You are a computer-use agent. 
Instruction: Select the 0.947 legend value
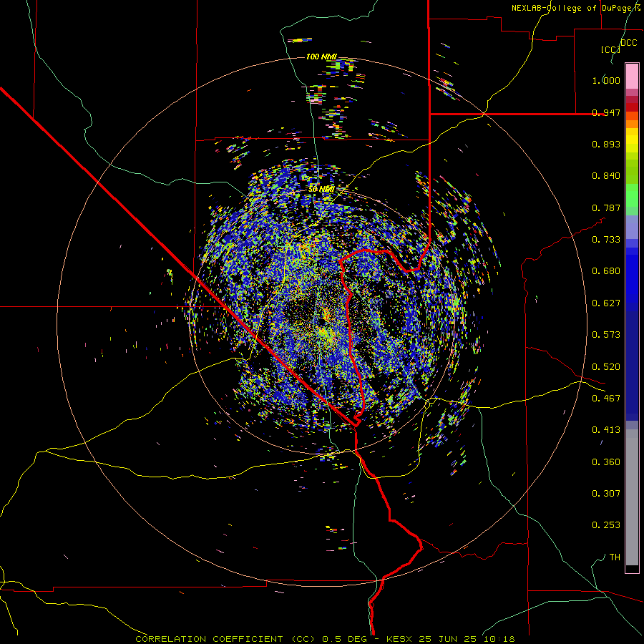[x=606, y=112]
